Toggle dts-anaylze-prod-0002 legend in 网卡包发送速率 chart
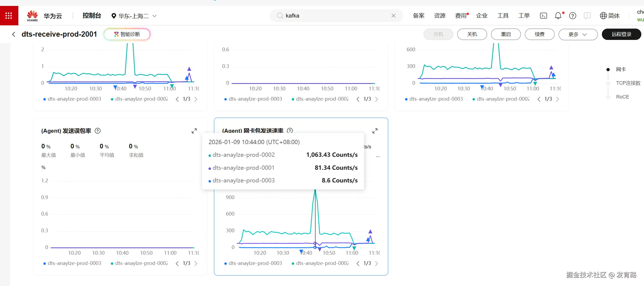This screenshot has height=286, width=644. (320, 263)
